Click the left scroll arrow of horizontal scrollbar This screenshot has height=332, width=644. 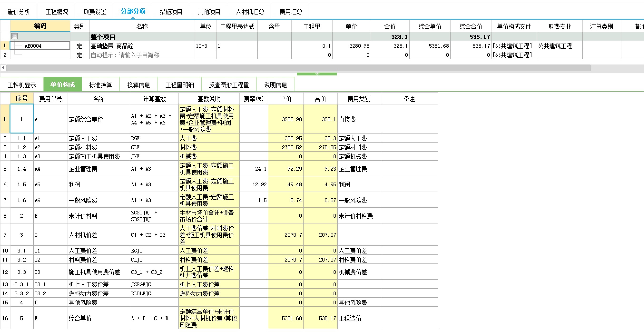coord(3,68)
